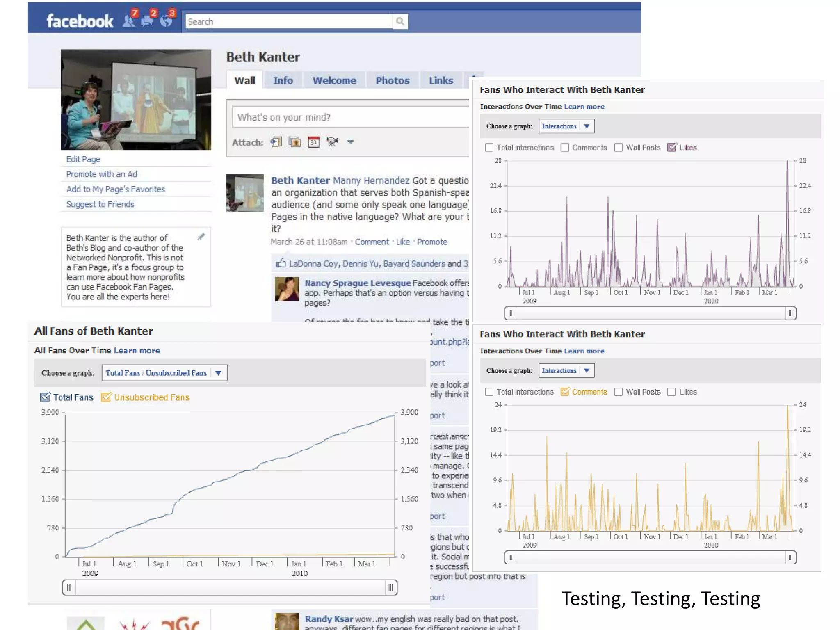Uncheck the Unsubscribed Fans checkbox
840x630 pixels.
(x=106, y=397)
